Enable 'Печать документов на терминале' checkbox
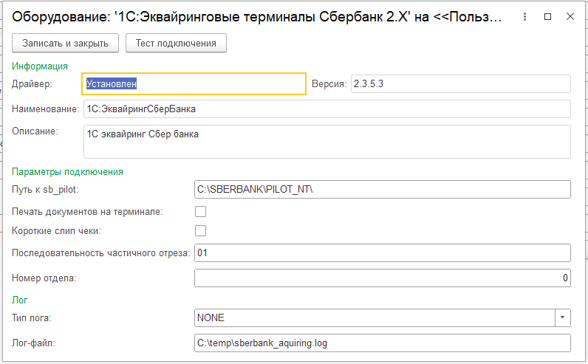The image size is (588, 364). pos(199,212)
